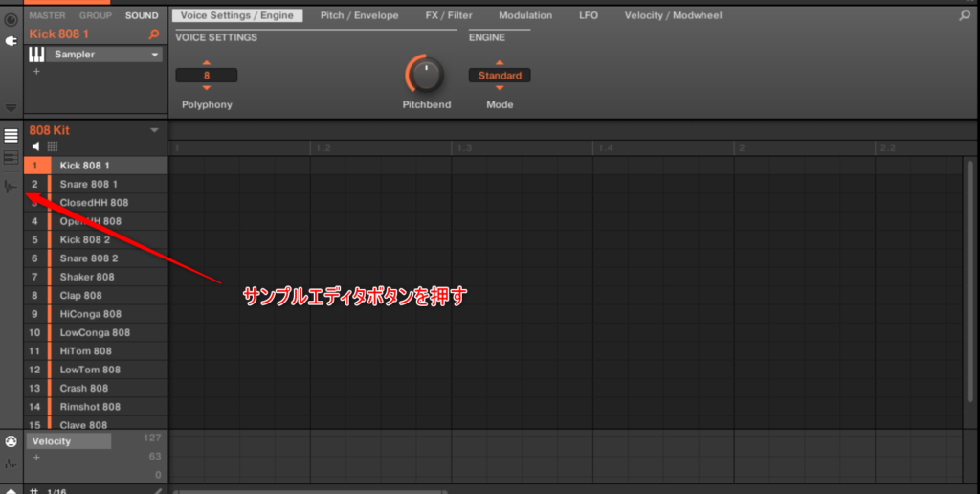Click the channel knob icon at top left

(x=11, y=19)
